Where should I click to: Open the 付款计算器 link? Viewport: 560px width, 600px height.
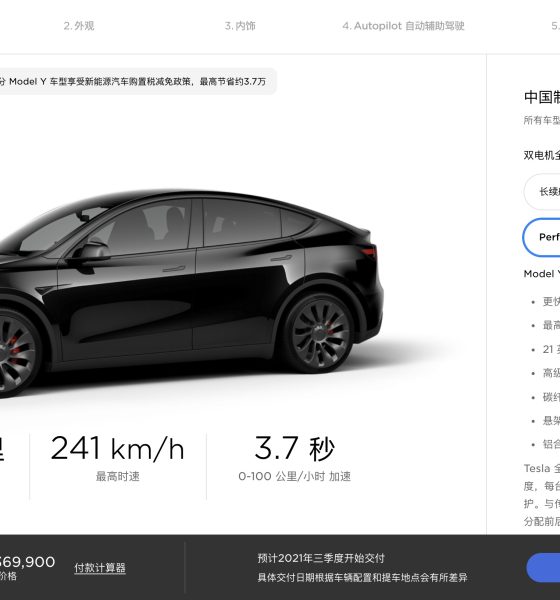point(100,568)
